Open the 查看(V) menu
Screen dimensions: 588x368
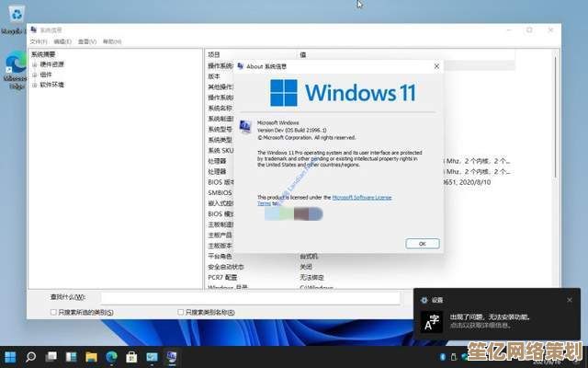coord(87,41)
